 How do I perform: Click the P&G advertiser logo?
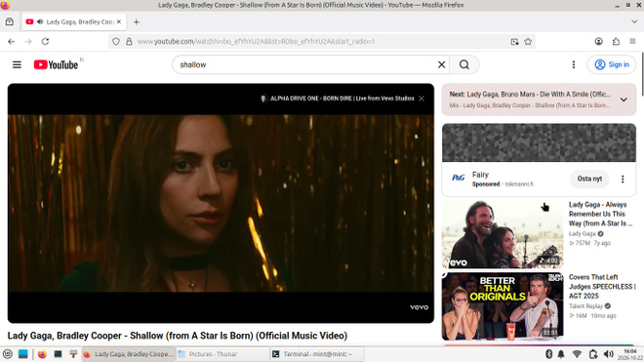(458, 178)
